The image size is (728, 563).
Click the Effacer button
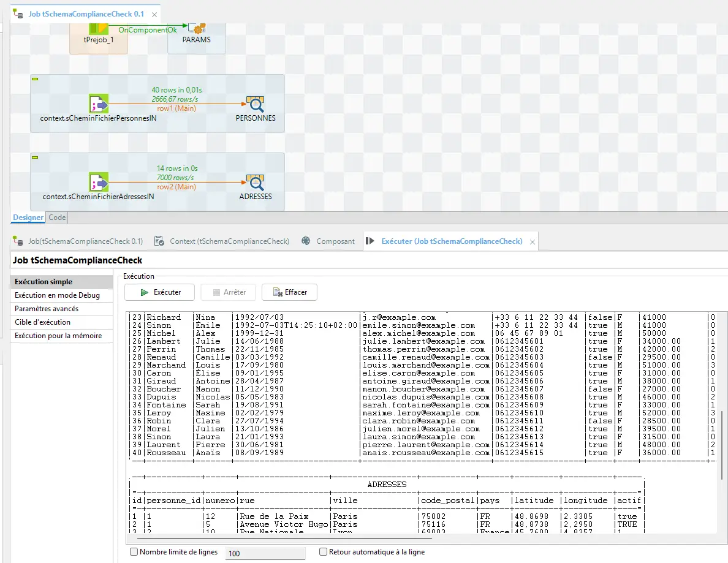point(289,292)
